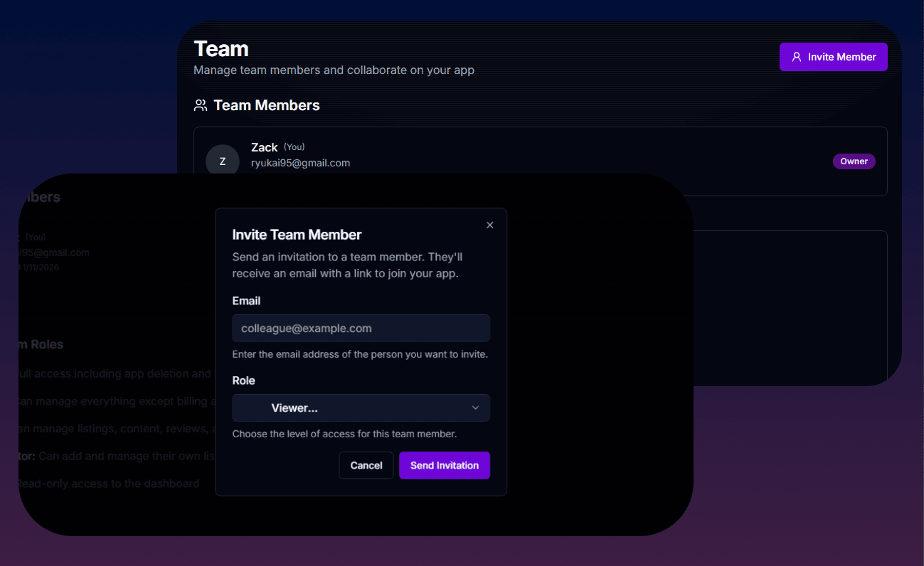This screenshot has height=566, width=924.
Task: Click the Team Members group icon
Action: click(201, 105)
